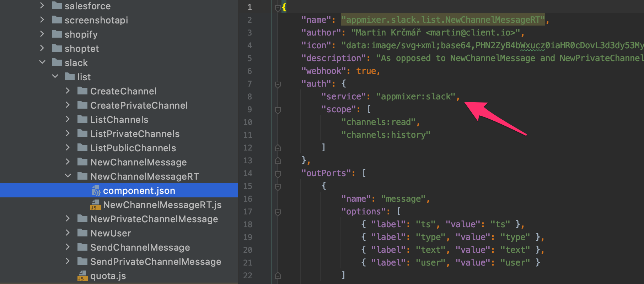Expand the CreateChannel folder
This screenshot has height=284, width=644.
click(68, 91)
